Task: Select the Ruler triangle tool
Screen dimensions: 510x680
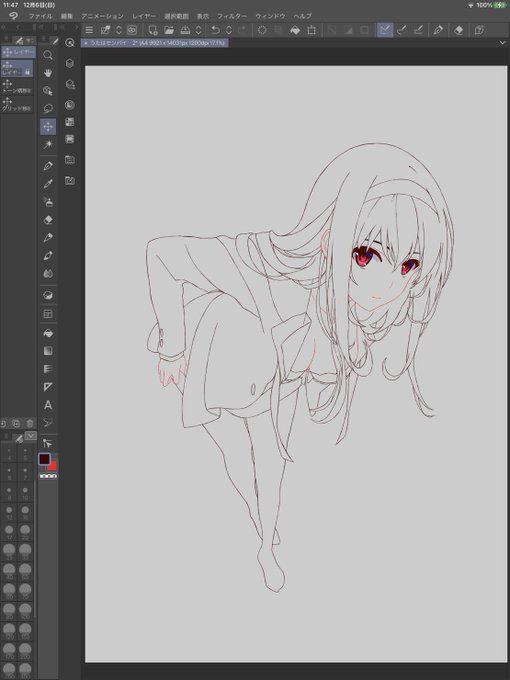Action: click(48, 387)
